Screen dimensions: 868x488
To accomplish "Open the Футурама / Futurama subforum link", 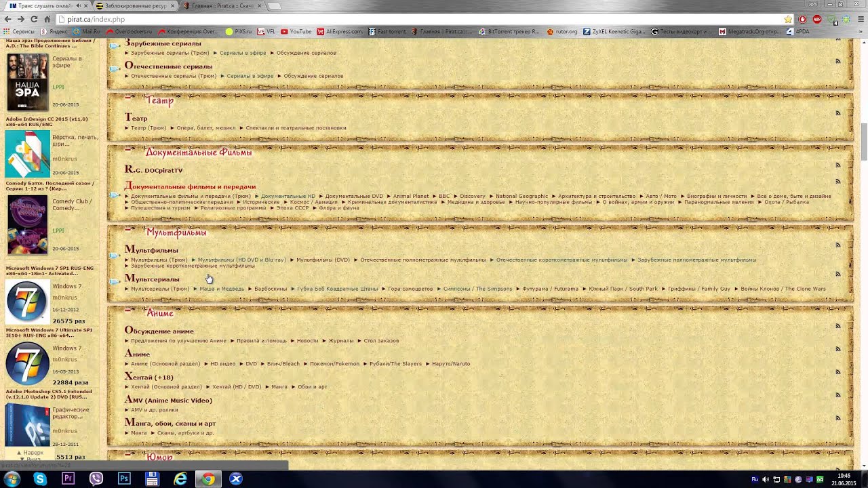I will pos(551,289).
